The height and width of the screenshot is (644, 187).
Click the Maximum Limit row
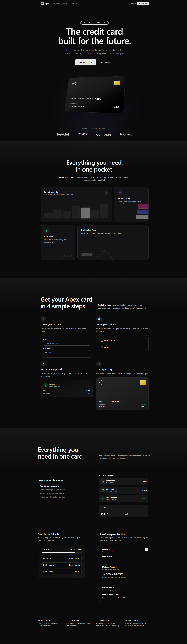61,572
